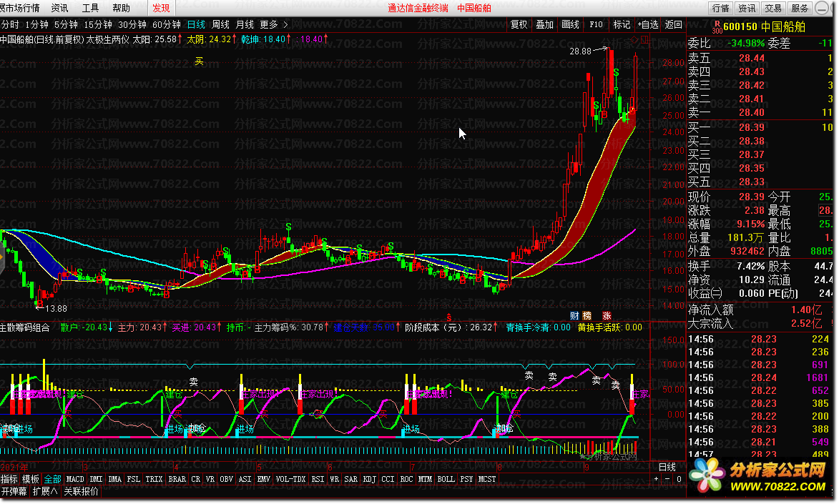Switch indicator to TRIX
The width and height of the screenshot is (839, 504).
click(x=154, y=479)
